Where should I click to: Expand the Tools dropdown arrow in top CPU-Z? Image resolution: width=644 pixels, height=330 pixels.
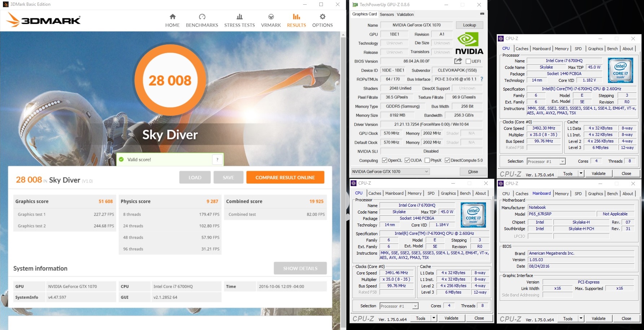[x=581, y=173]
